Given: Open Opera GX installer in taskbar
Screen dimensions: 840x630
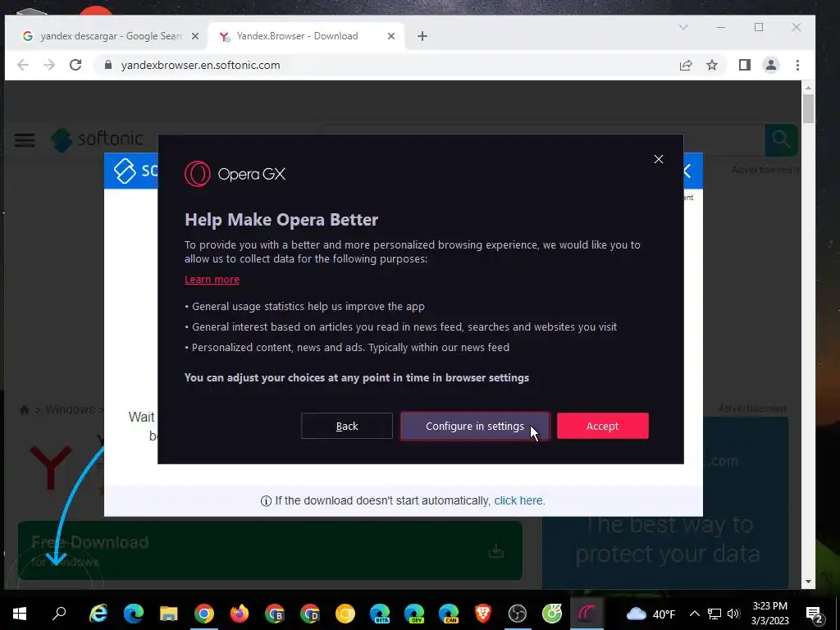Looking at the screenshot, I should [587, 614].
